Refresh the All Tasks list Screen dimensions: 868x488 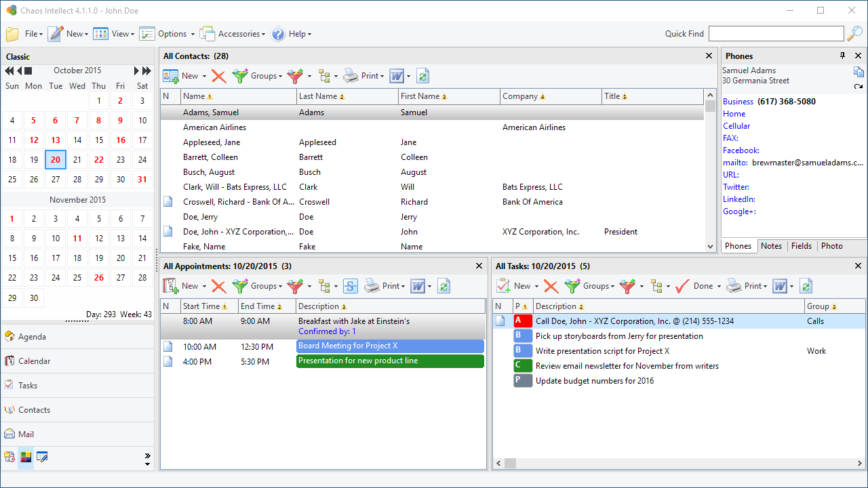point(806,286)
